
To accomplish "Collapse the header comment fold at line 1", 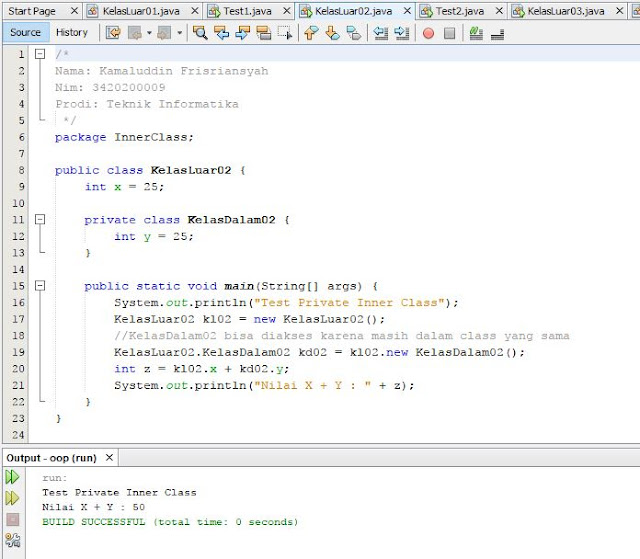I will [x=40, y=54].
